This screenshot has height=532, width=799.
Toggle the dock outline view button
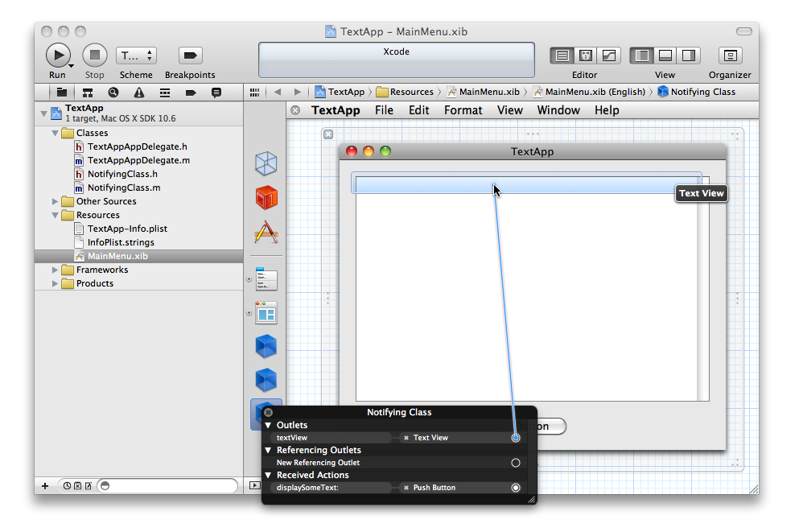(x=255, y=485)
